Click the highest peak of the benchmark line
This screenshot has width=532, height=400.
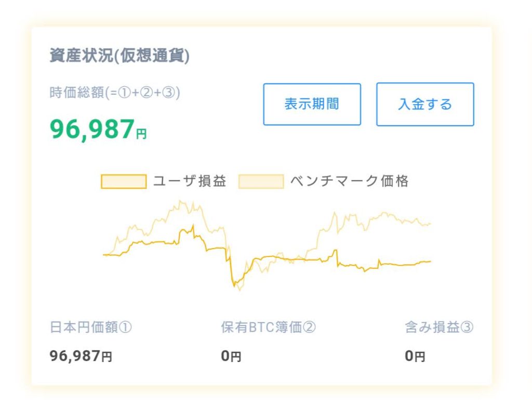point(180,201)
